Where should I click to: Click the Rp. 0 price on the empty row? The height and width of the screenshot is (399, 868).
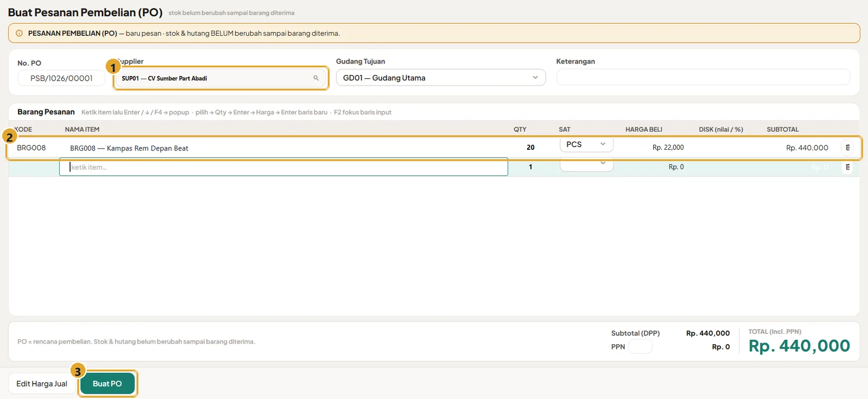(676, 167)
